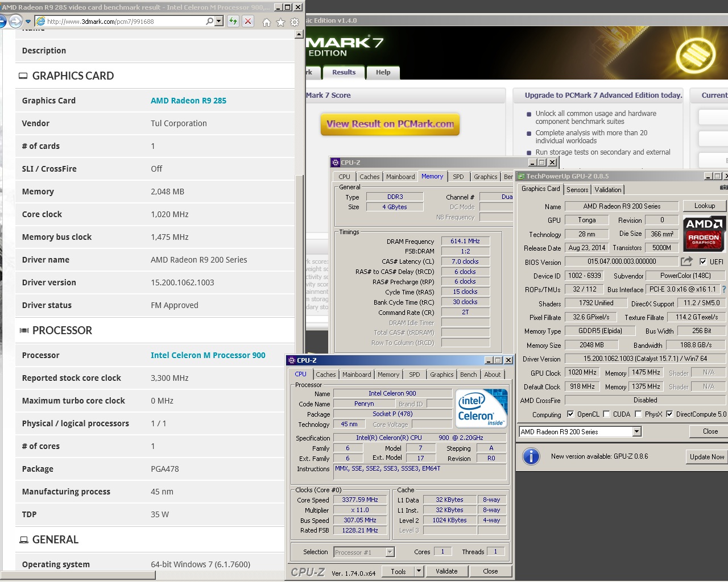Click the blue info icon in GPU-Z update bar
The height and width of the screenshot is (582, 728).
531,456
